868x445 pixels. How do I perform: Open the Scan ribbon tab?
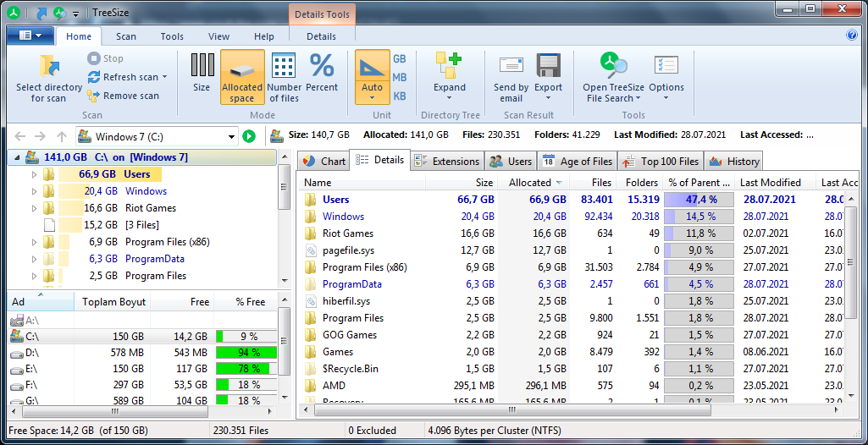tap(125, 36)
